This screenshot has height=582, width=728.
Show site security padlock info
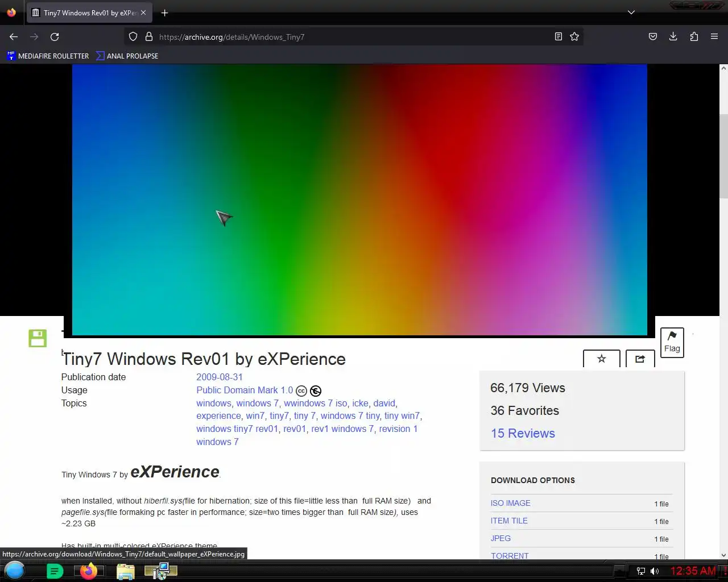149,36
